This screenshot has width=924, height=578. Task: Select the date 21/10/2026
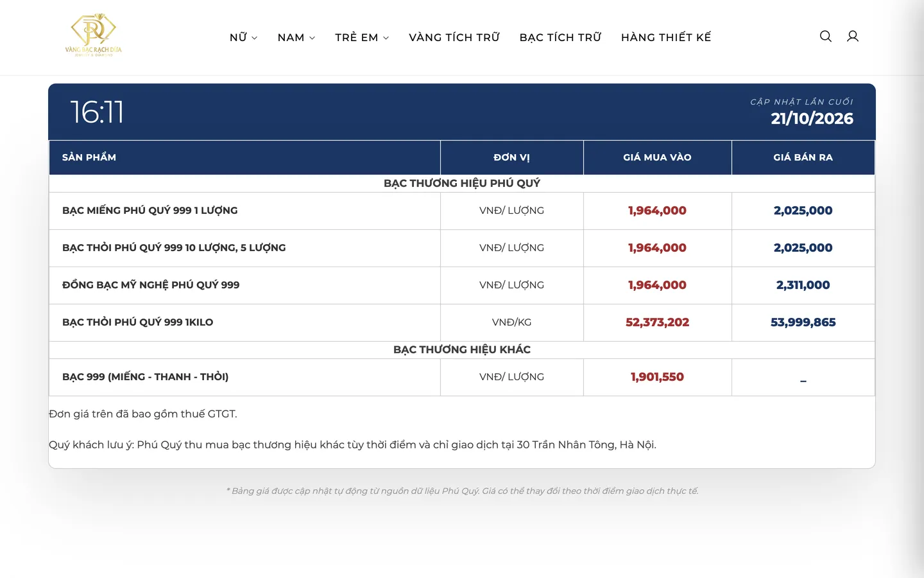812,119
